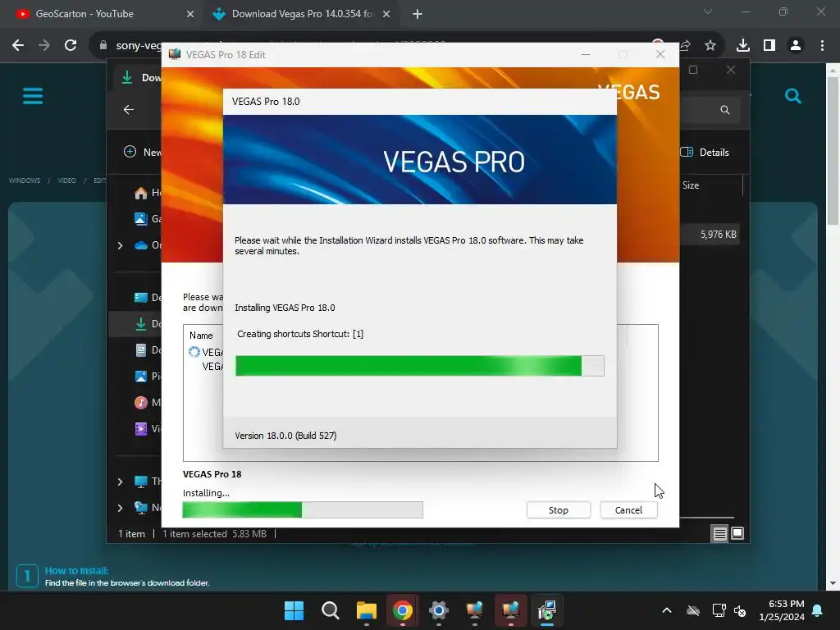
Task: Open the website hamburger menu
Action: pos(33,97)
